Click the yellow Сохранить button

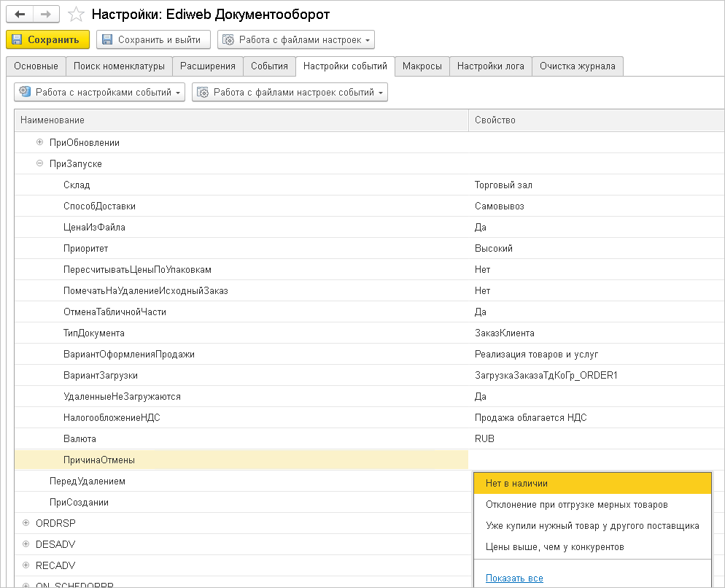pyautogui.click(x=47, y=39)
